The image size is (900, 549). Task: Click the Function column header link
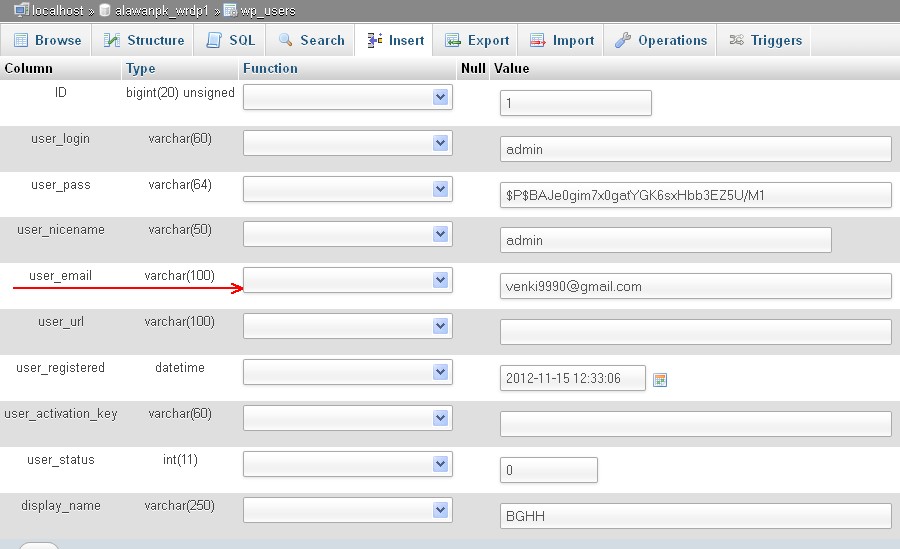tap(270, 68)
